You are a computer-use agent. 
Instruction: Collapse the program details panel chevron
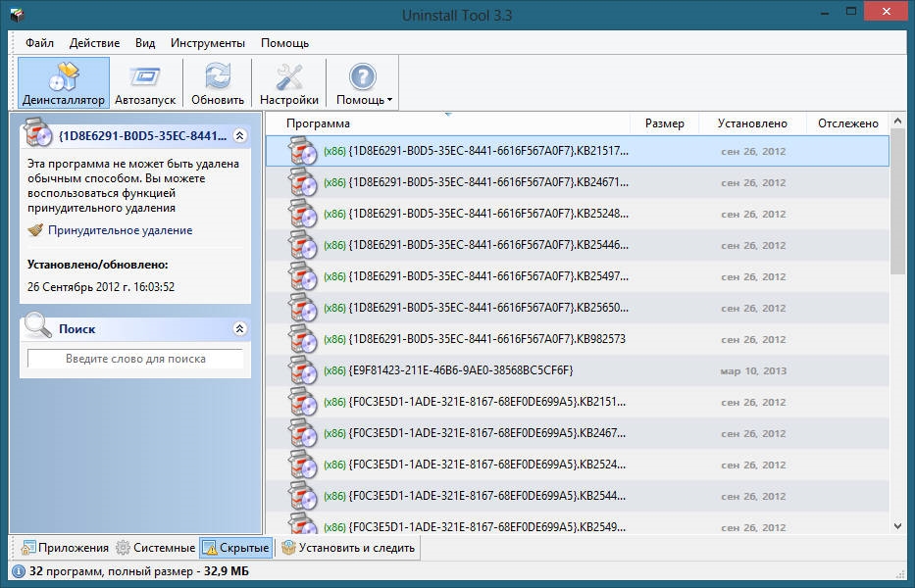coord(240,136)
